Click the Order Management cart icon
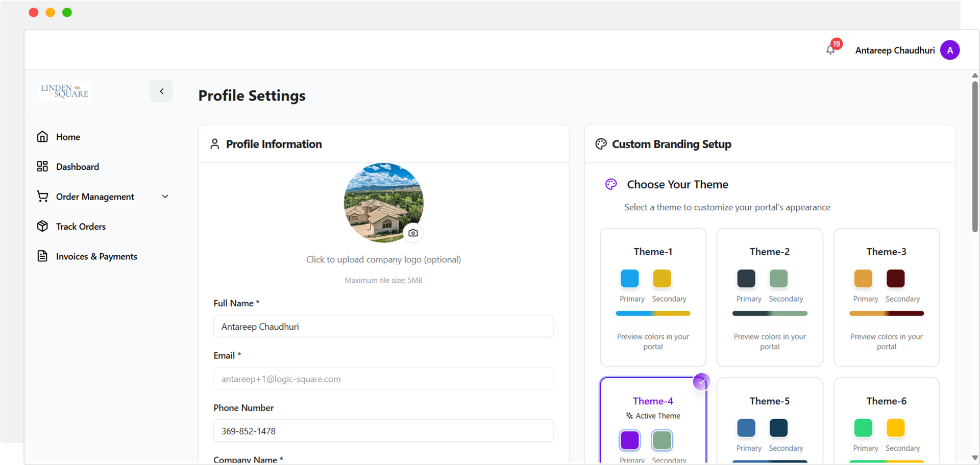 (42, 197)
